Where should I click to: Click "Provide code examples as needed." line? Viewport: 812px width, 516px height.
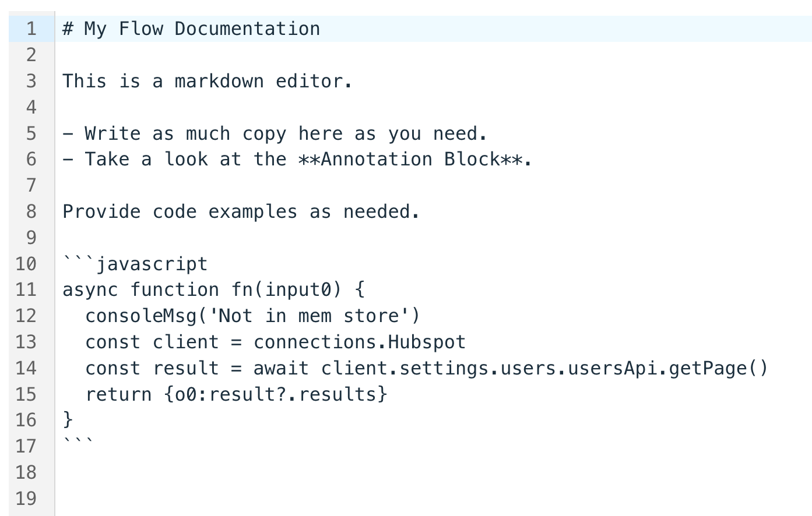[241, 211]
